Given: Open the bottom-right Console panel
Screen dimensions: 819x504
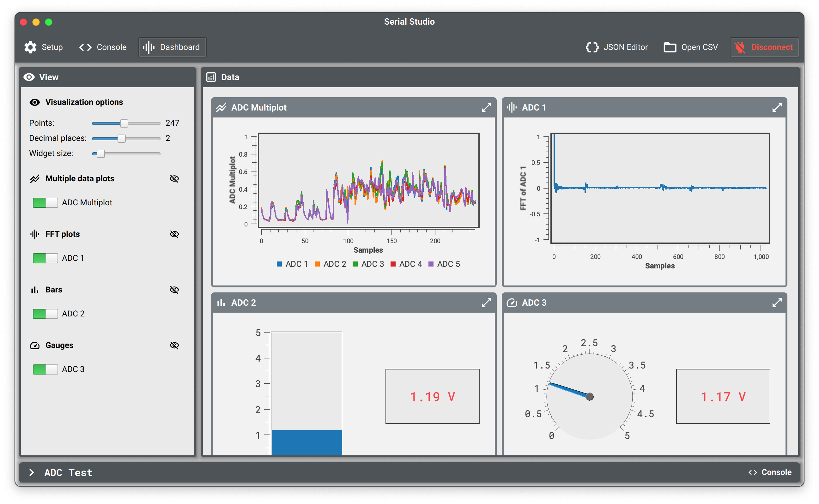Looking at the screenshot, I should [x=770, y=472].
